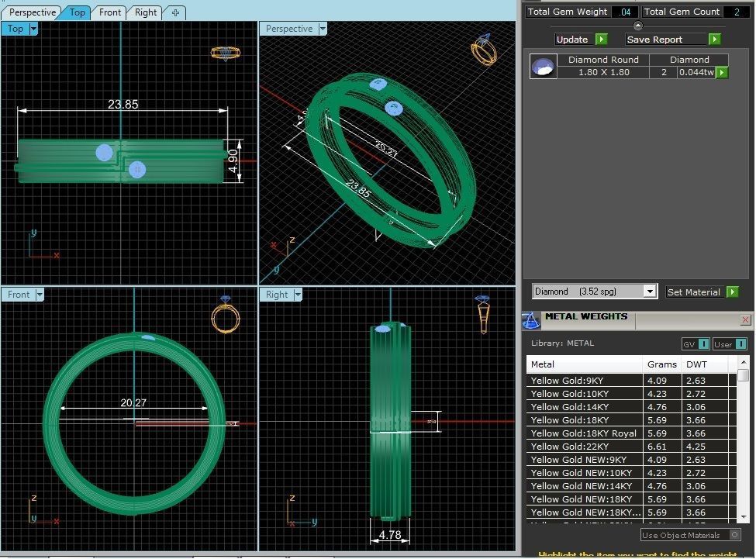Click the 4.90 dimension in Top viewport
Image resolution: width=756 pixels, height=559 pixels.
pyautogui.click(x=233, y=161)
